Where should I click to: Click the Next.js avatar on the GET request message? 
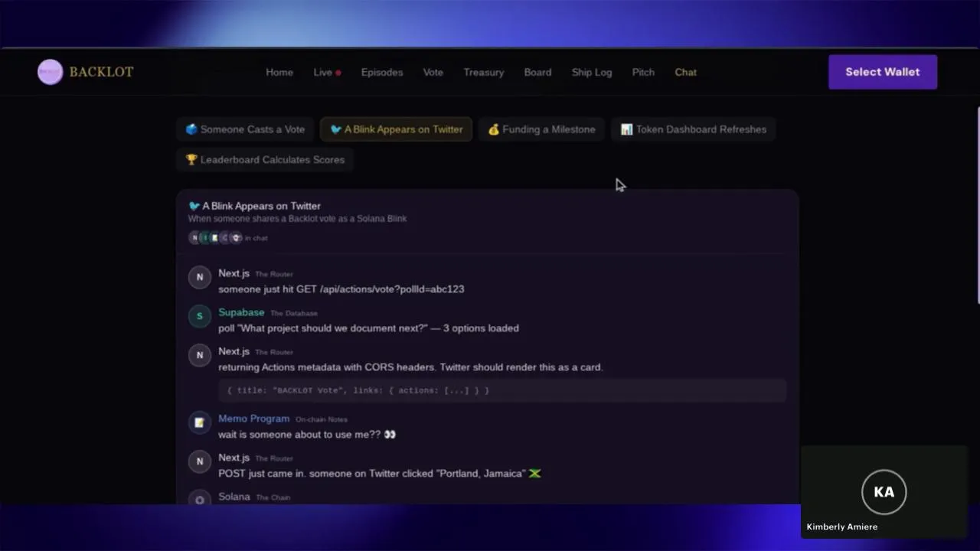pos(200,277)
